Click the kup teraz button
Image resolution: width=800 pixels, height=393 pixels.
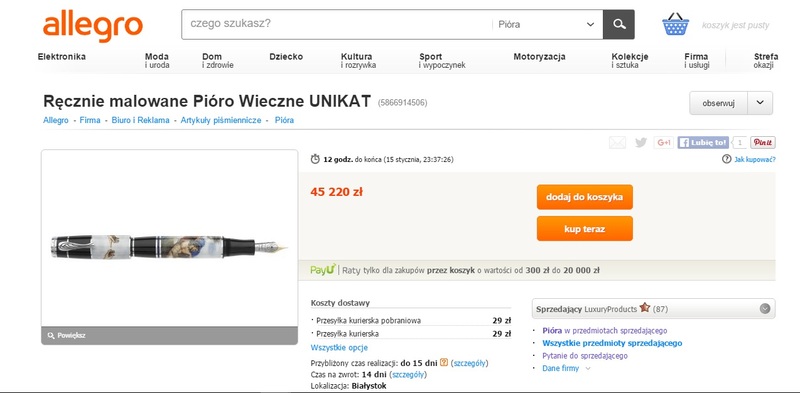coord(585,229)
